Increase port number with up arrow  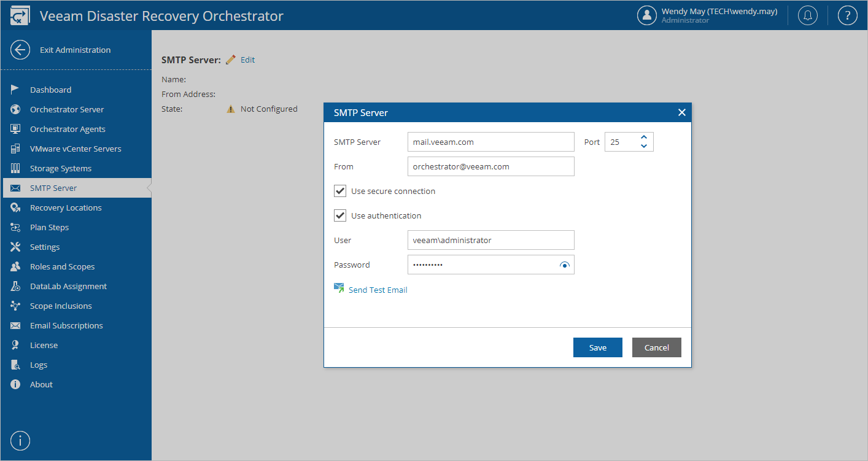click(x=644, y=138)
